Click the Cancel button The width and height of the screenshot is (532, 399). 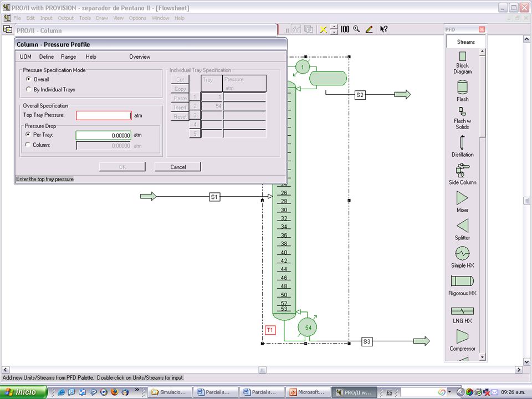tap(178, 167)
